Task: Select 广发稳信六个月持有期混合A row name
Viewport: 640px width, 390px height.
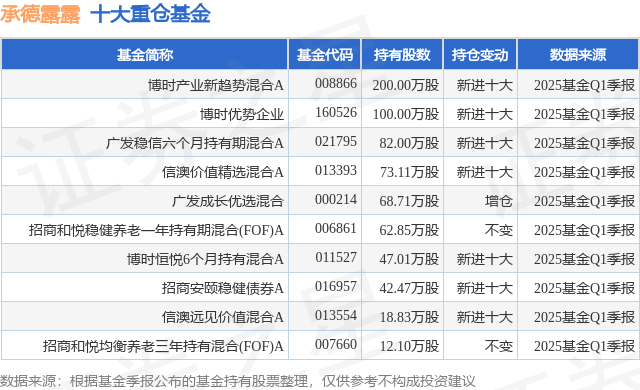Action: [x=195, y=143]
